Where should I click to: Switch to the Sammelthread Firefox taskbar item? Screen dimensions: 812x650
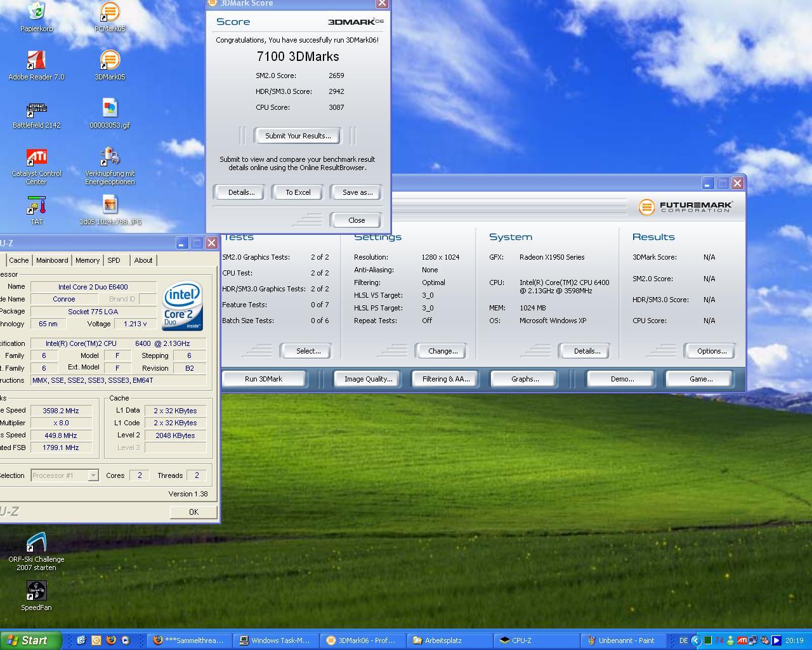point(189,640)
